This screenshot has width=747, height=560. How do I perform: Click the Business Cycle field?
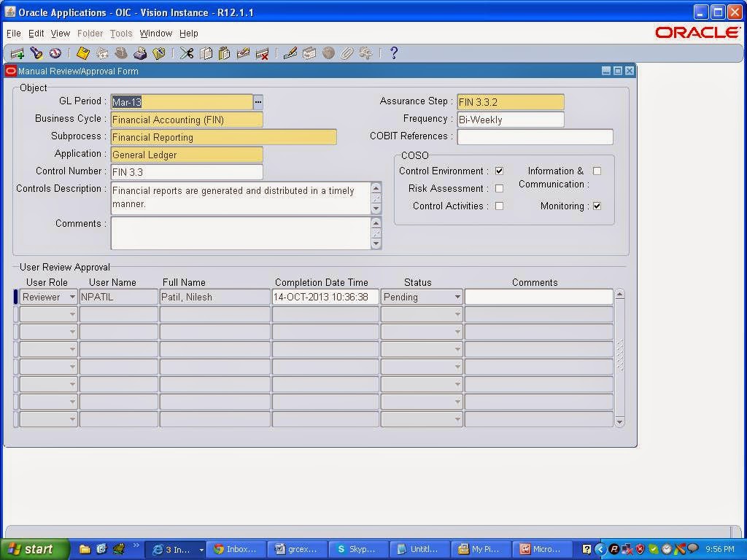click(x=187, y=120)
